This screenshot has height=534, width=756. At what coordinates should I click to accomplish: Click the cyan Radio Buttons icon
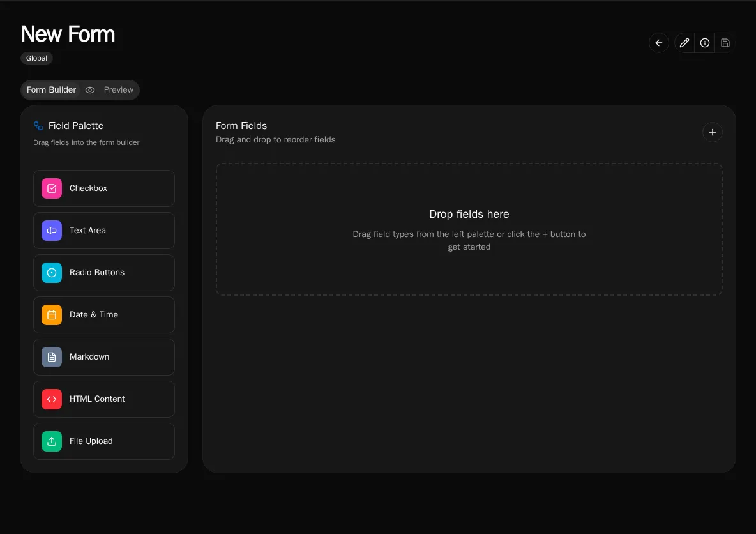(x=52, y=273)
